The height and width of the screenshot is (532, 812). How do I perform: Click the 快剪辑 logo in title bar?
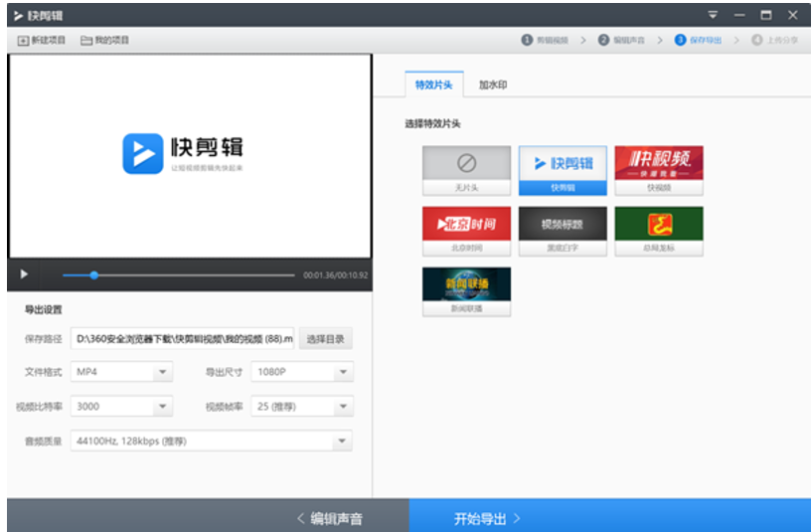(x=39, y=16)
